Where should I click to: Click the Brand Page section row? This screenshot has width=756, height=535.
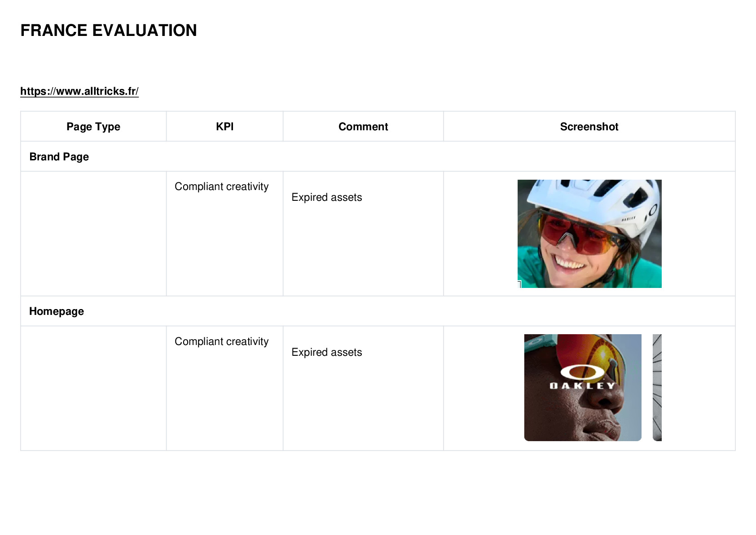coord(378,156)
